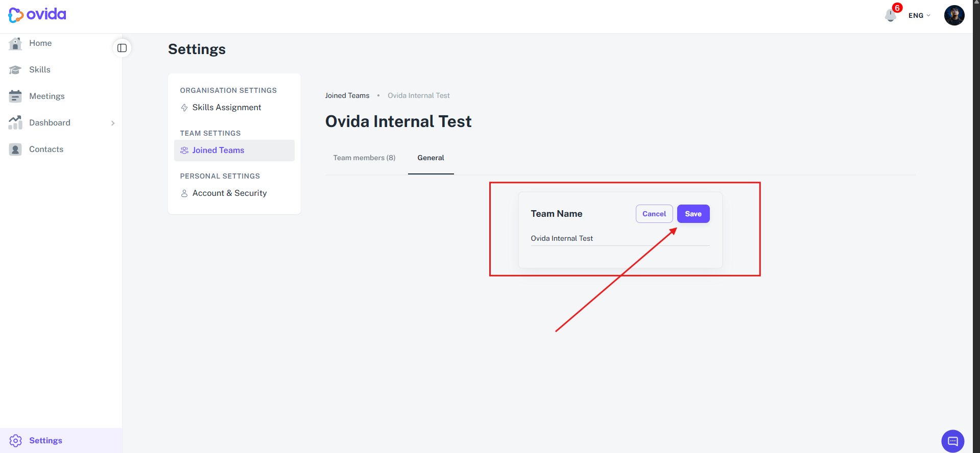Open the Meetings calendar icon
Viewport: 980px width, 453px height.
pos(15,96)
